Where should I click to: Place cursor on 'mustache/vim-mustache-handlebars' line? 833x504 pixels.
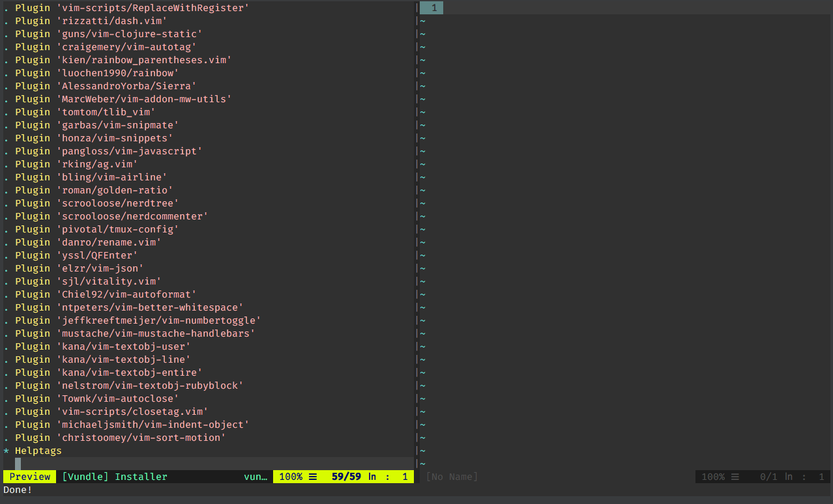coord(129,333)
